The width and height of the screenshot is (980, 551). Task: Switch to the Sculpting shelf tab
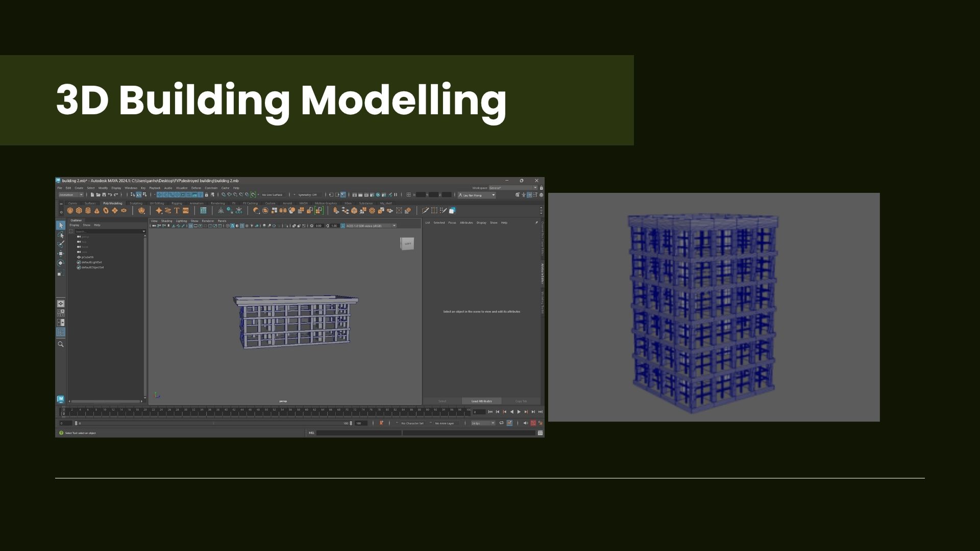point(136,203)
